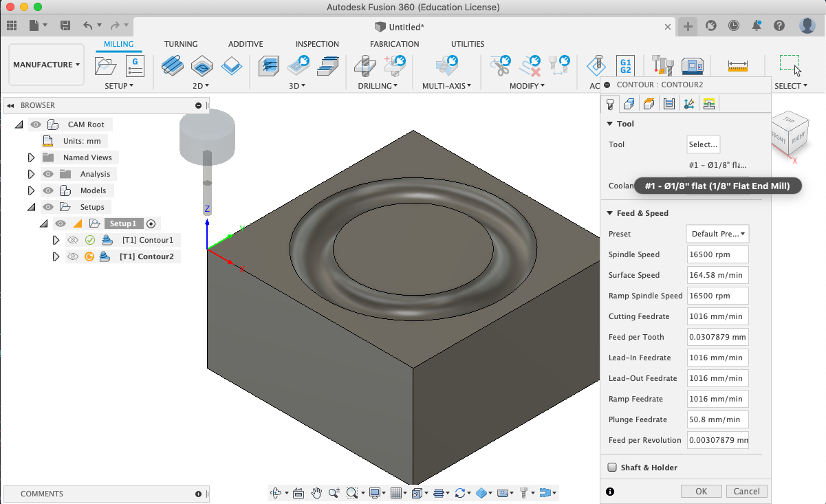Open the Tool Library icon

[662, 66]
